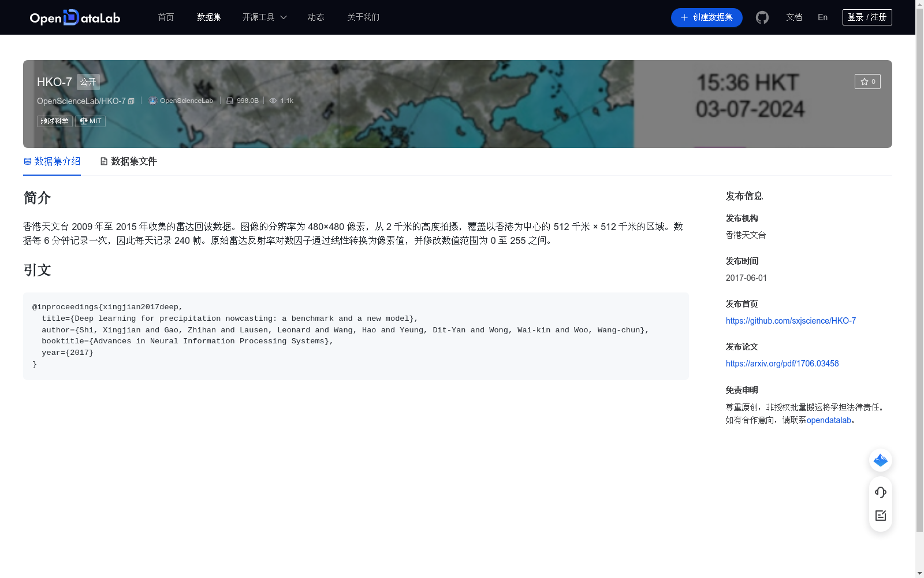Click the 香港天文台 publisher text
Screen dimensions: 924x578
click(x=746, y=235)
